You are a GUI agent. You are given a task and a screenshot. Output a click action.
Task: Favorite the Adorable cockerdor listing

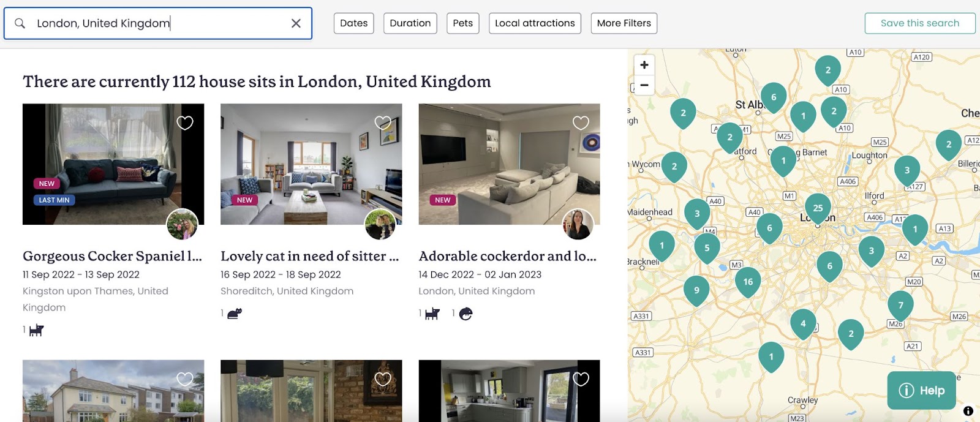581,122
